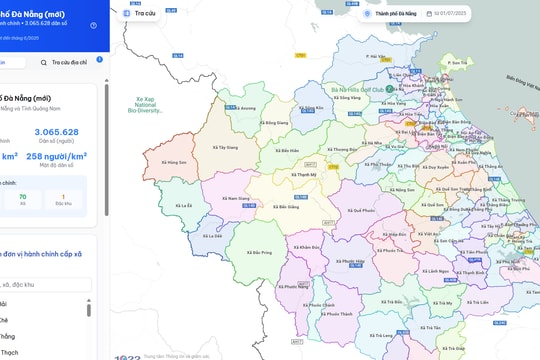This screenshot has height=360, width=540.
Task: Select the Thành phố Đà Nẵng location selector
Action: pyautogui.click(x=391, y=14)
